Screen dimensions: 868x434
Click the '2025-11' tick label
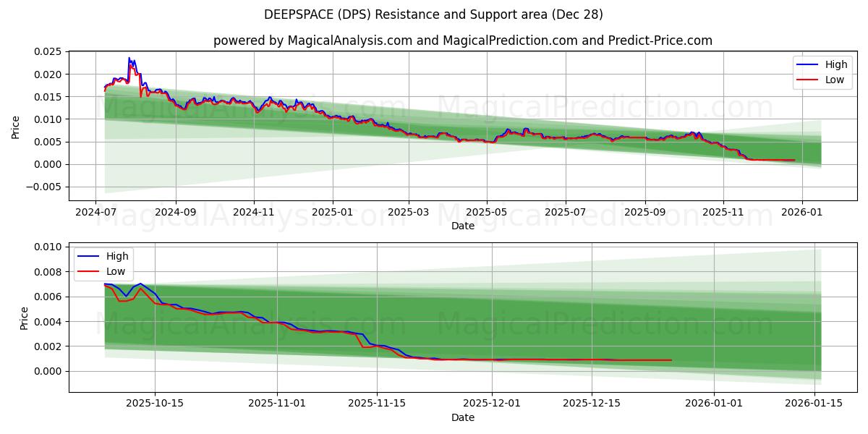point(723,213)
